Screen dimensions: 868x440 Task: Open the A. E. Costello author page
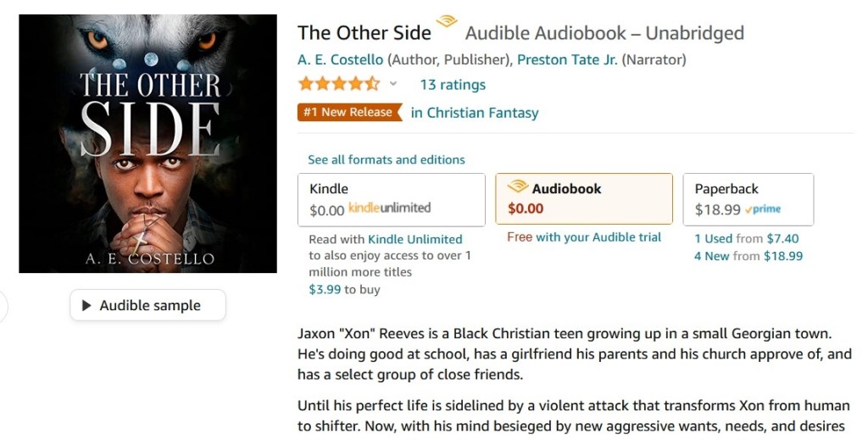(340, 59)
